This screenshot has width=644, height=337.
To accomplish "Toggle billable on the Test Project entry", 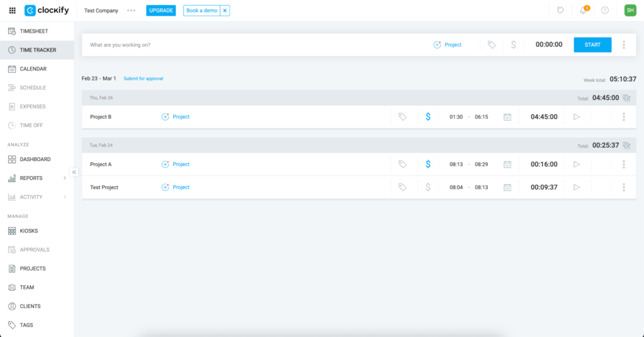I will pyautogui.click(x=428, y=187).
